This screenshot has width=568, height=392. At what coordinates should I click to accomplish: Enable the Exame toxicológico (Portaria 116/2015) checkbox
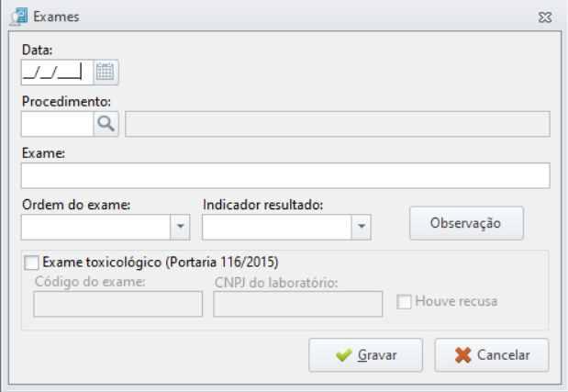pyautogui.click(x=31, y=263)
